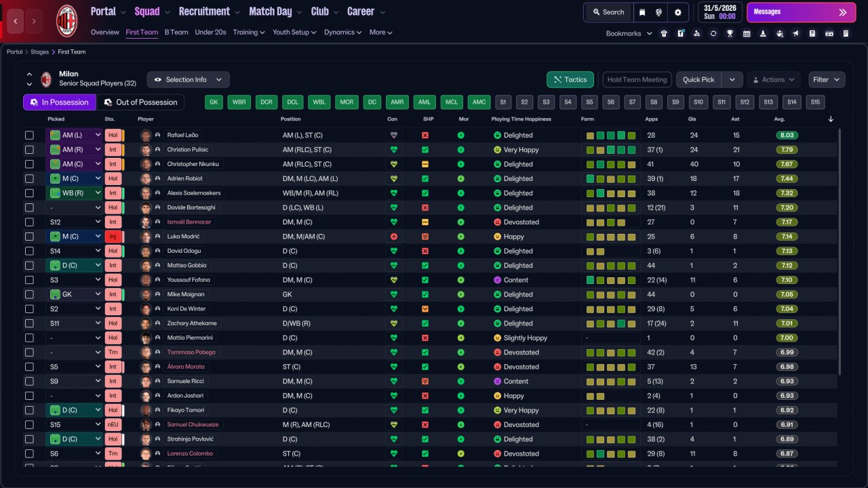868x488 pixels.
Task: Click the world globe icon
Action: pyautogui.click(x=659, y=12)
